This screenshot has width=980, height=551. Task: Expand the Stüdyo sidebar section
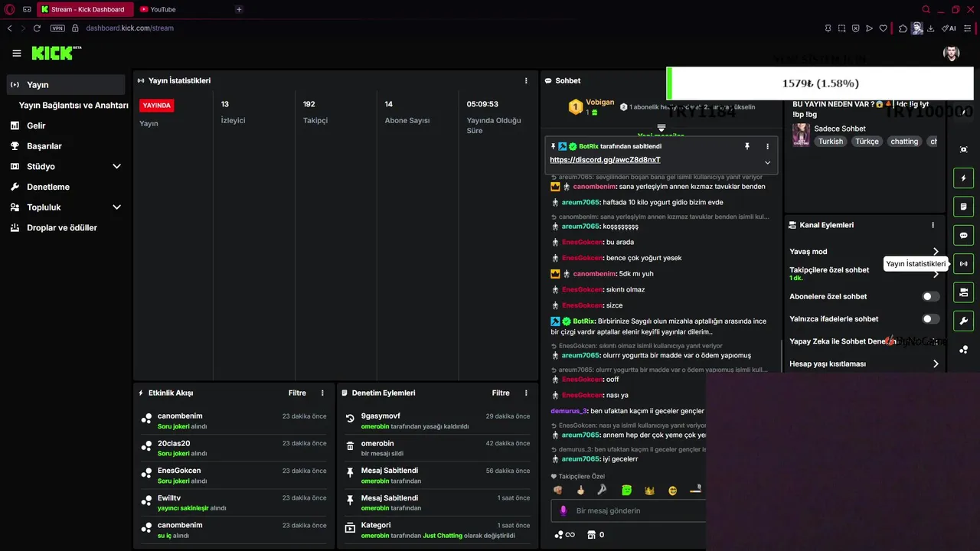click(x=117, y=166)
